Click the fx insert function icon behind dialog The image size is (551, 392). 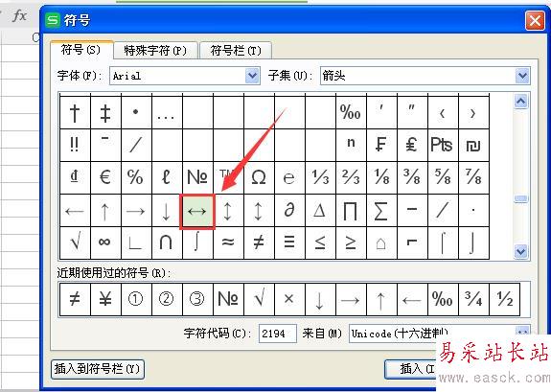19,15
